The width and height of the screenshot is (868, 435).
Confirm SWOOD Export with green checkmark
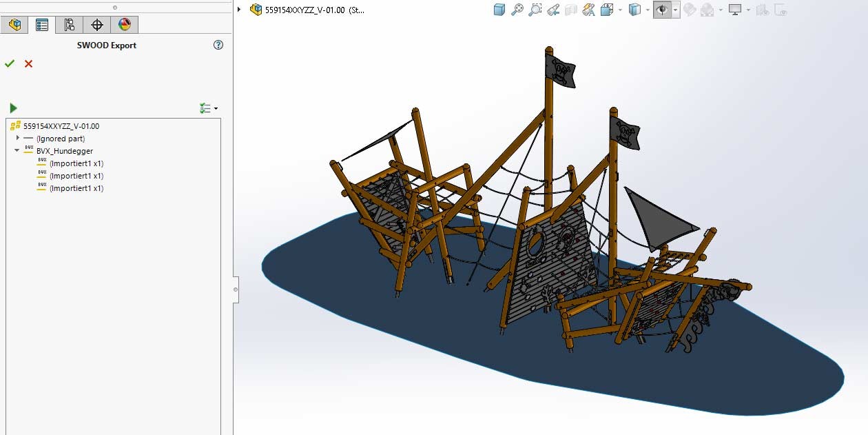pyautogui.click(x=10, y=63)
